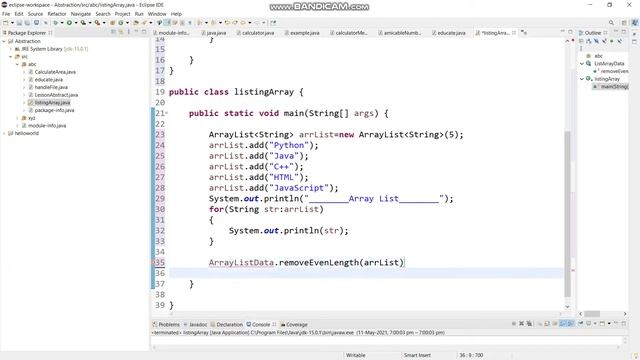Switch to the Declaration tab
The width and height of the screenshot is (640, 360).
(x=227, y=324)
